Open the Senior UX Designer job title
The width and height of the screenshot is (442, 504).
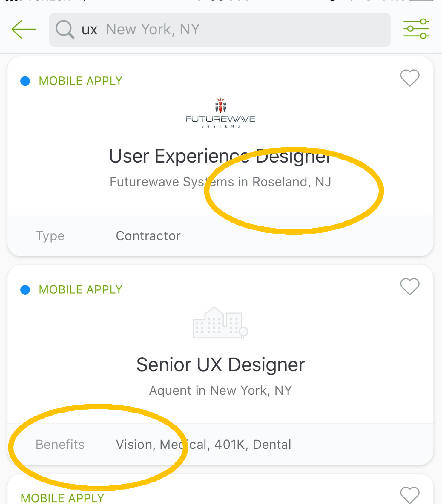(221, 365)
